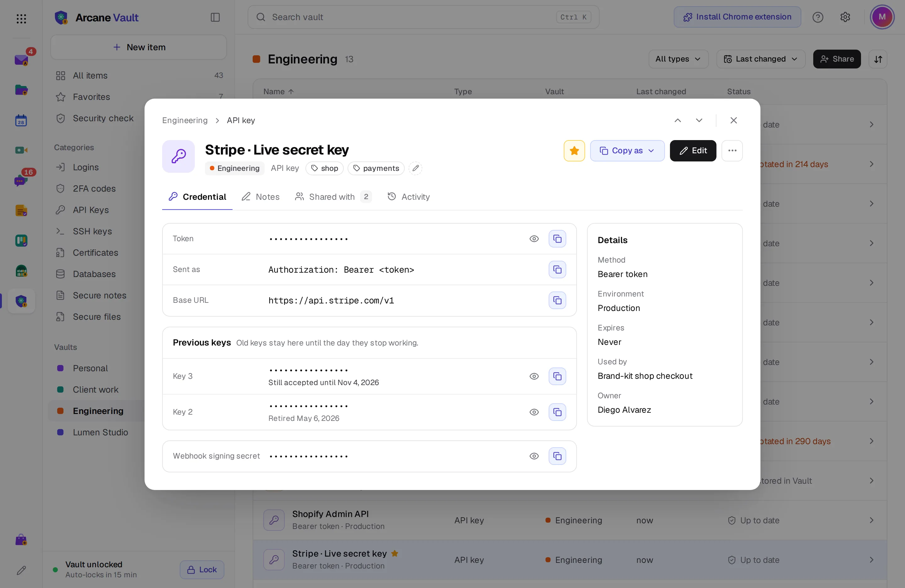Click Install Chrome extension

[x=737, y=17]
